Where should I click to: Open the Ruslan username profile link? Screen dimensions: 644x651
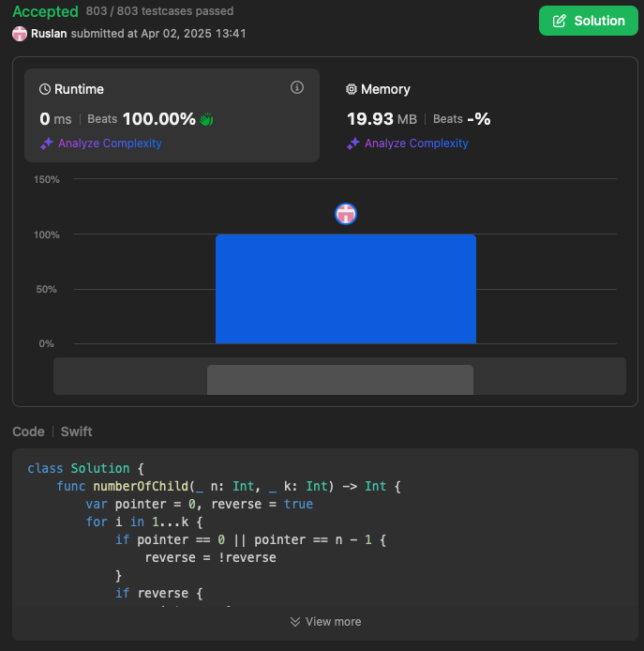(x=50, y=34)
